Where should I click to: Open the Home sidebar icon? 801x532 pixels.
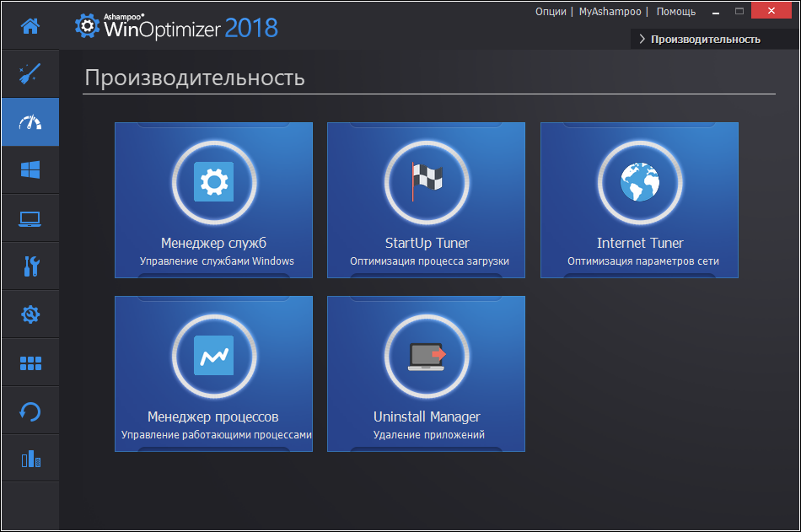tap(30, 25)
